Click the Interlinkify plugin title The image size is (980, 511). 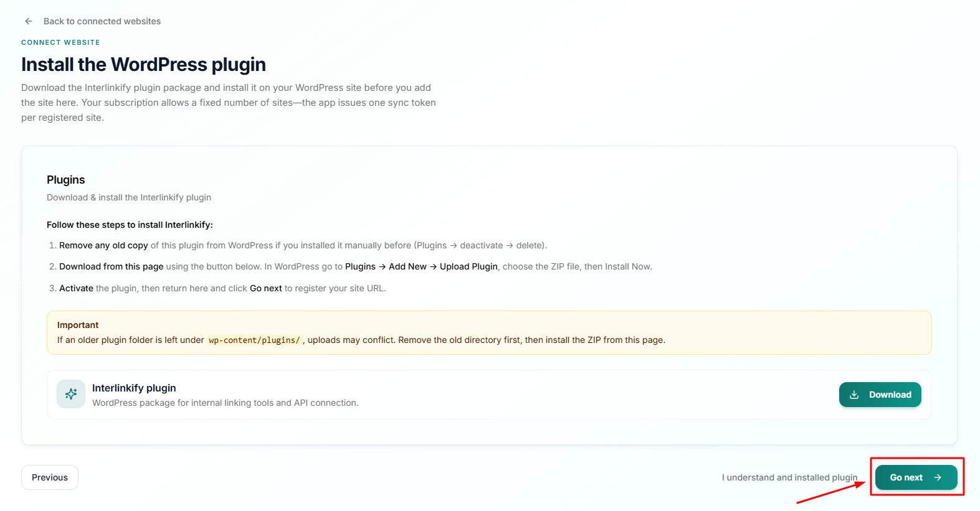coord(134,388)
